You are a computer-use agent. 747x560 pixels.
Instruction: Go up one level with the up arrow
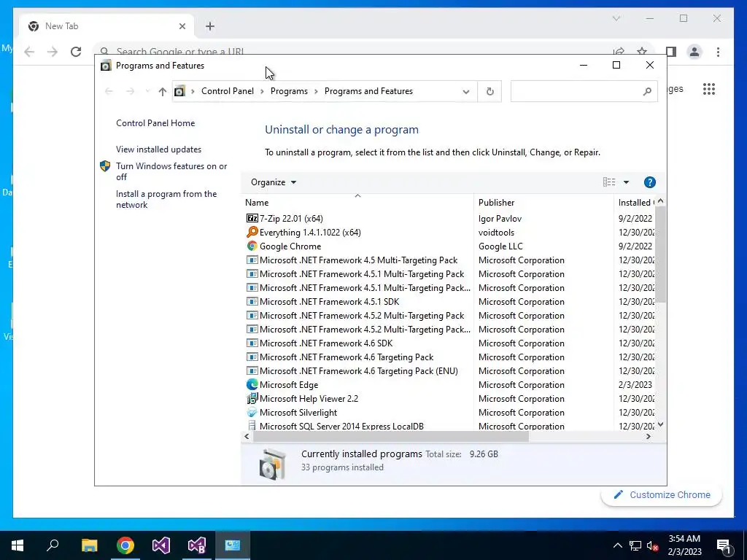(163, 91)
